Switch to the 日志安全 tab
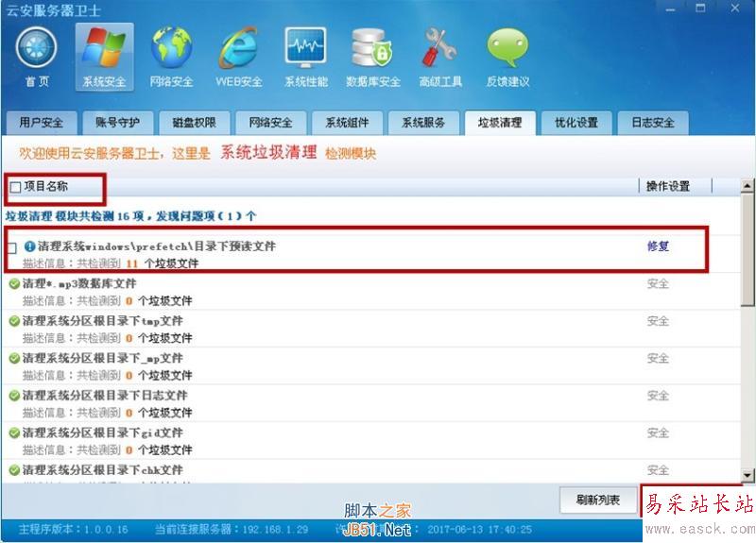The height and width of the screenshot is (543, 756). coord(653,123)
